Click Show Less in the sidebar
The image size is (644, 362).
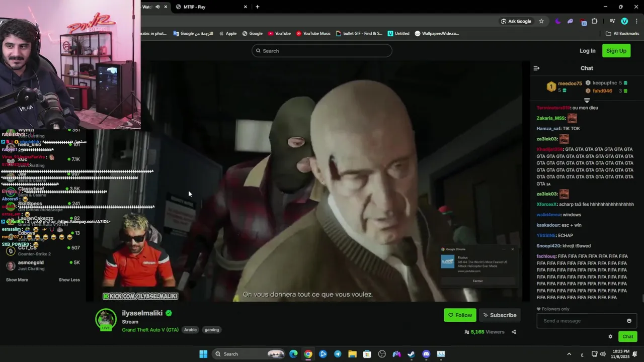point(69,280)
